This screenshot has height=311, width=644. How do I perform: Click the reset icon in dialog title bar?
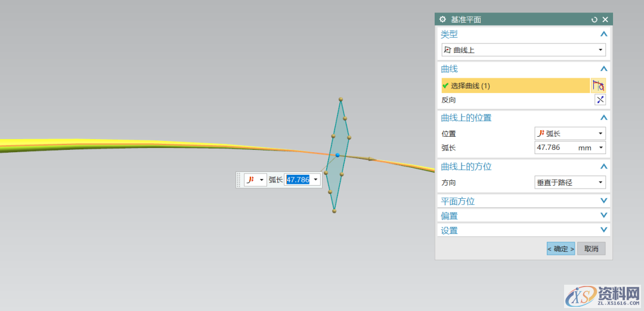click(x=594, y=20)
